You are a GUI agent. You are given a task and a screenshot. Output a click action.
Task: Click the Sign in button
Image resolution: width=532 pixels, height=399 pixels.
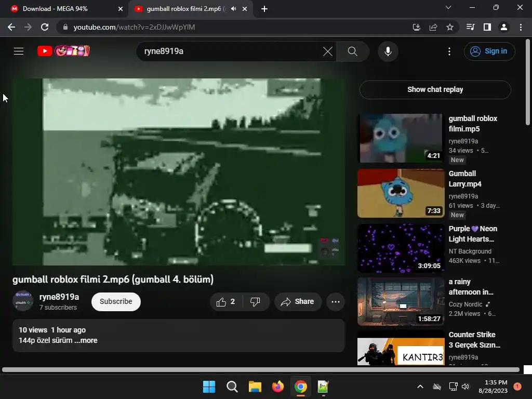tap(489, 51)
